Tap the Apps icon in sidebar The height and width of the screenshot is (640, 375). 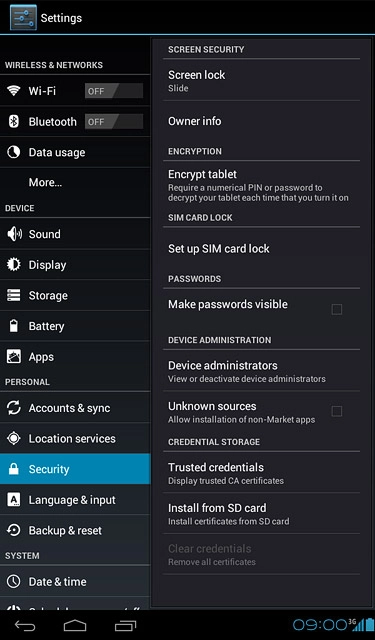(14, 356)
